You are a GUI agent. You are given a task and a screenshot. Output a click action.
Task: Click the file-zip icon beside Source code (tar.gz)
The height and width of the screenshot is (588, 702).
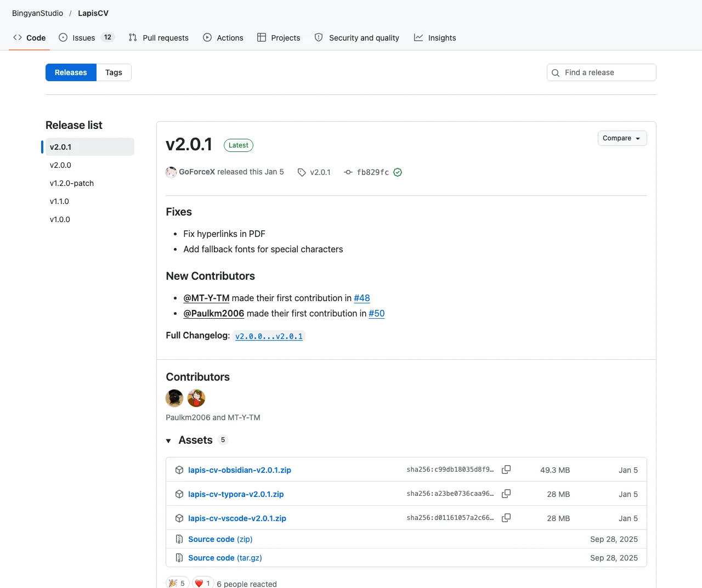point(179,558)
